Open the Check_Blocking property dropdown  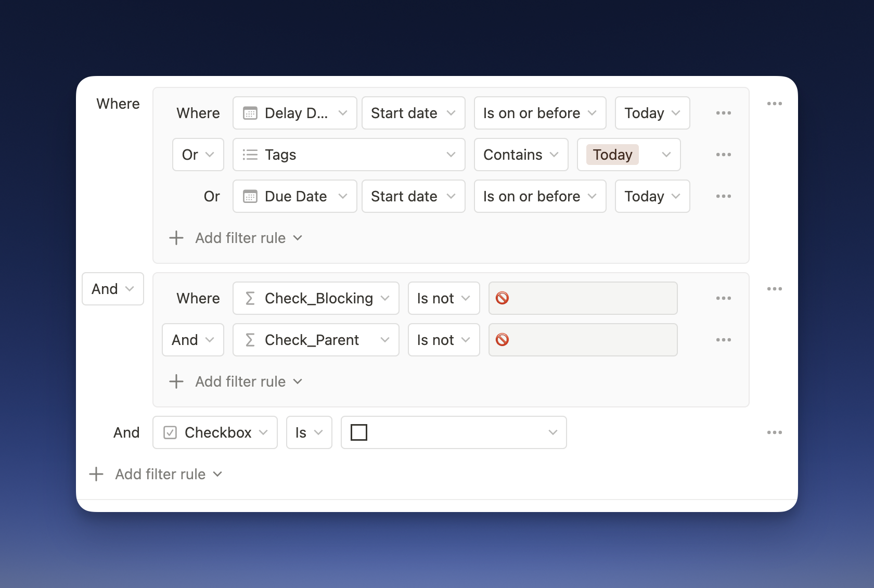316,298
